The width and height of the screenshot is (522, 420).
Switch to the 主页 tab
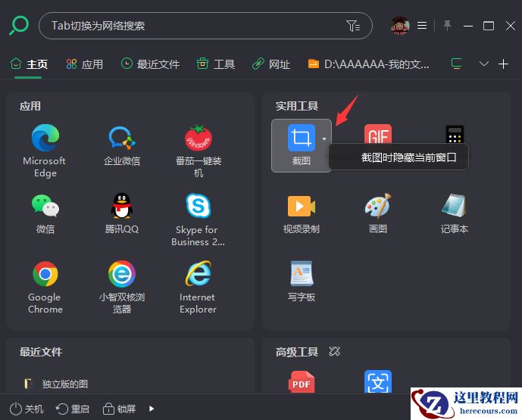tap(29, 64)
